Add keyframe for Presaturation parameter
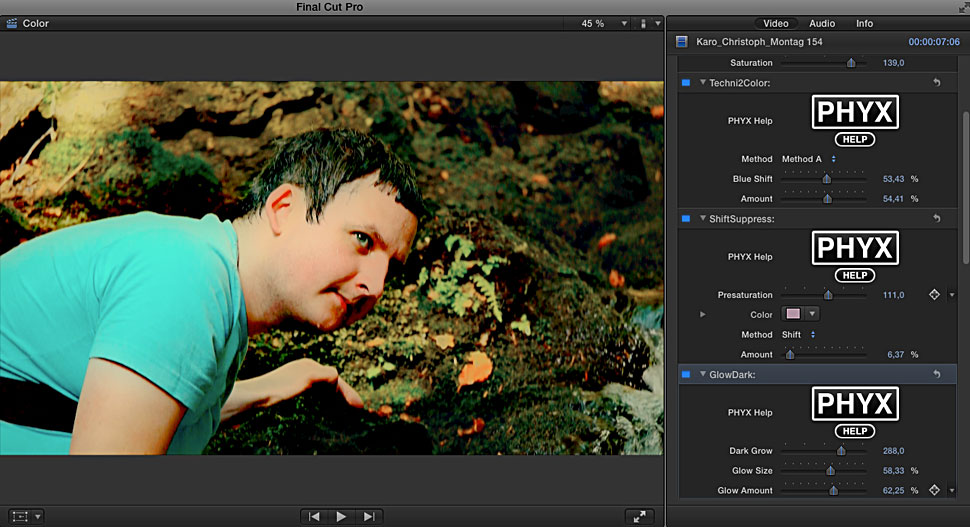The image size is (970, 527). pyautogui.click(x=934, y=295)
